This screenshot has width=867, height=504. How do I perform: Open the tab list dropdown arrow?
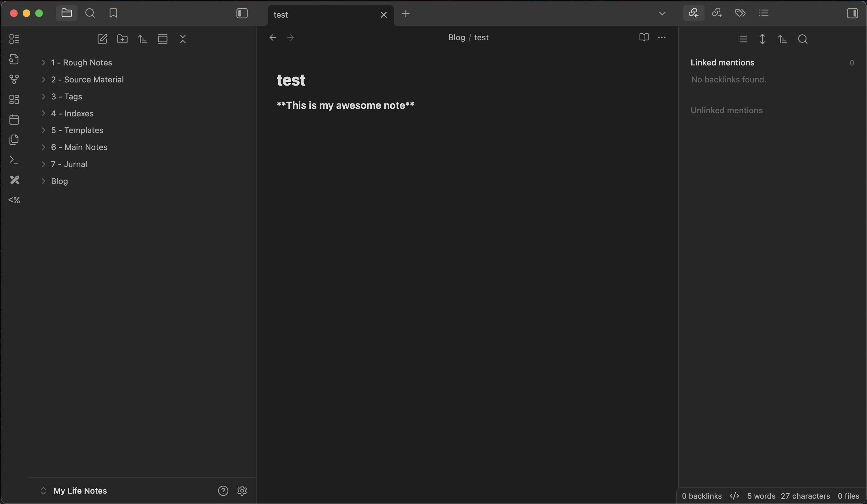point(662,14)
